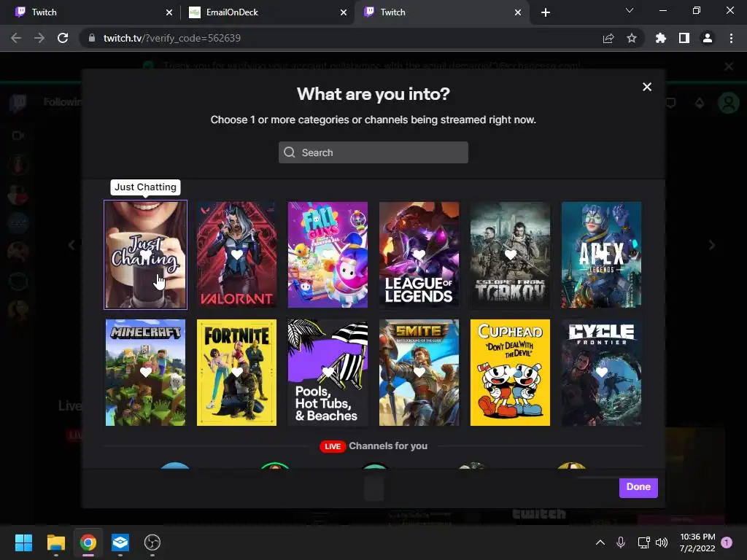Open the OBS Studio taskbar icon
The width and height of the screenshot is (747, 560).
(152, 542)
